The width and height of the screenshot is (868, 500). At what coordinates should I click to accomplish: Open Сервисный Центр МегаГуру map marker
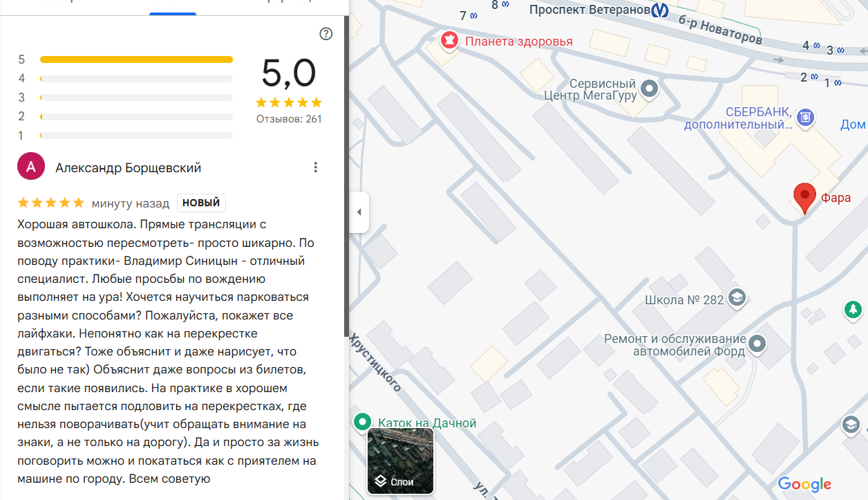pyautogui.click(x=649, y=89)
